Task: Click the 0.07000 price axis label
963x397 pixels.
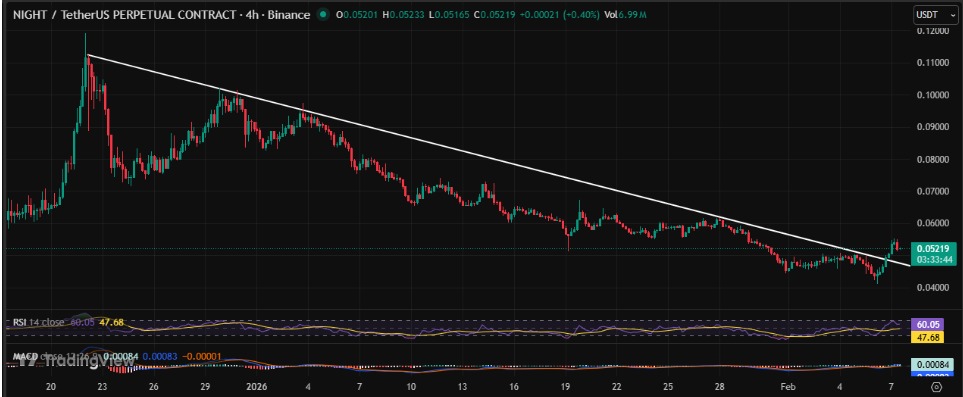Action: click(932, 191)
